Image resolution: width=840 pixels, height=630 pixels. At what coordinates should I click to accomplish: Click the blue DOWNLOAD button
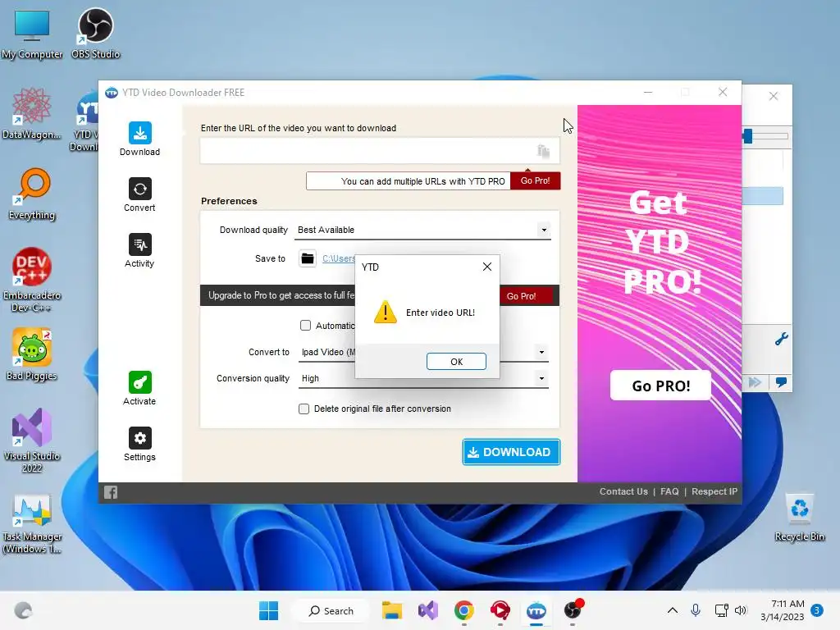[511, 452]
